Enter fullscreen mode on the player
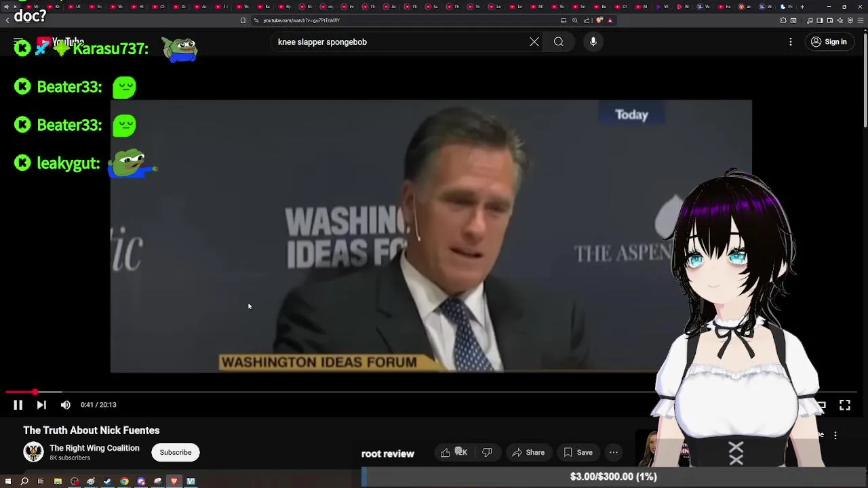 pos(845,405)
